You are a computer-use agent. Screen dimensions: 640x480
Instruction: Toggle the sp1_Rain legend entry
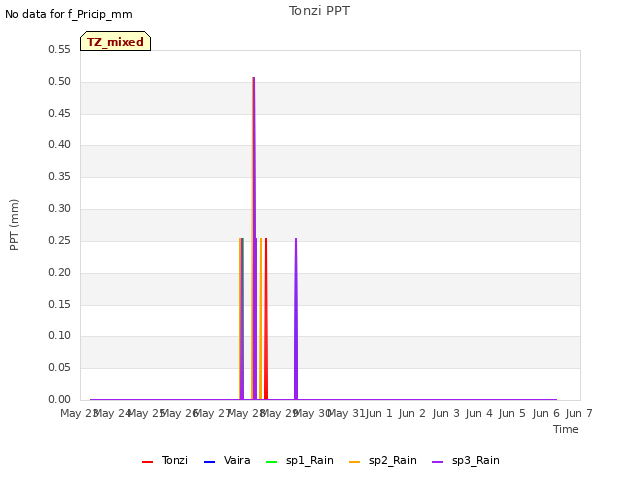[300, 460]
